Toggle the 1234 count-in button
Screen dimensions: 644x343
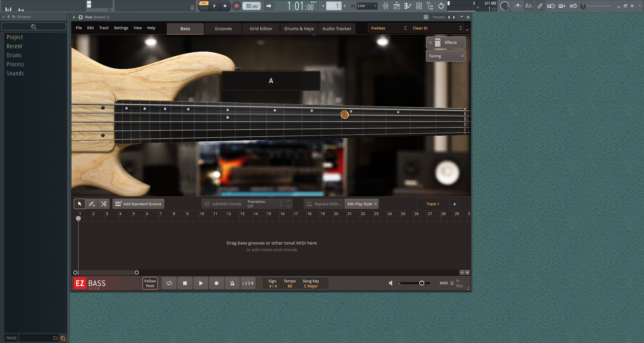click(248, 283)
